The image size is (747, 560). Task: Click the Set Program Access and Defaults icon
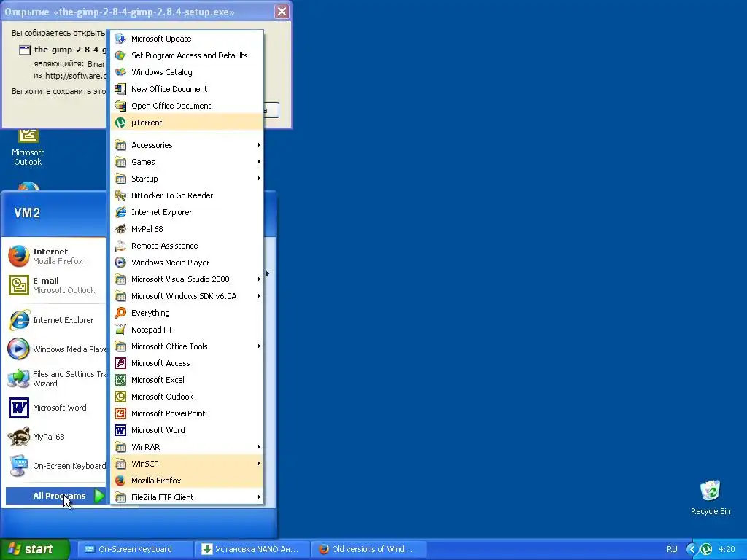120,55
